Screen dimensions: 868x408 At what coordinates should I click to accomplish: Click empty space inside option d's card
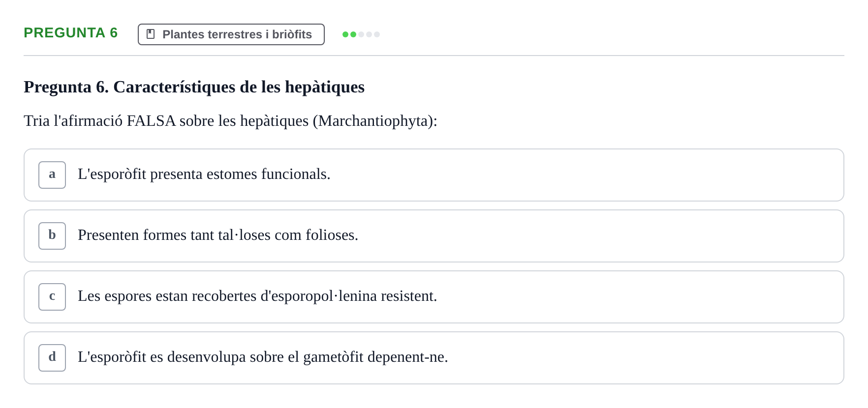point(640,358)
